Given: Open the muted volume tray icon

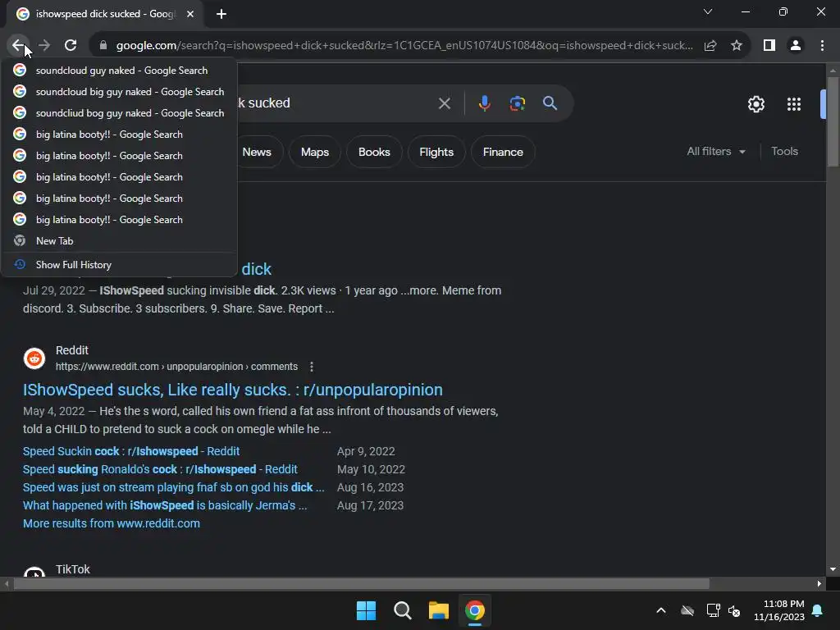Looking at the screenshot, I should (734, 610).
